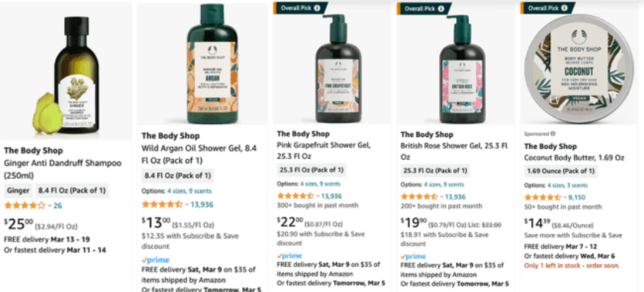Click the prime logo under Pink Grapefruit Shower Gel
Image resolution: width=644 pixels, height=292 pixels.
coord(289,255)
